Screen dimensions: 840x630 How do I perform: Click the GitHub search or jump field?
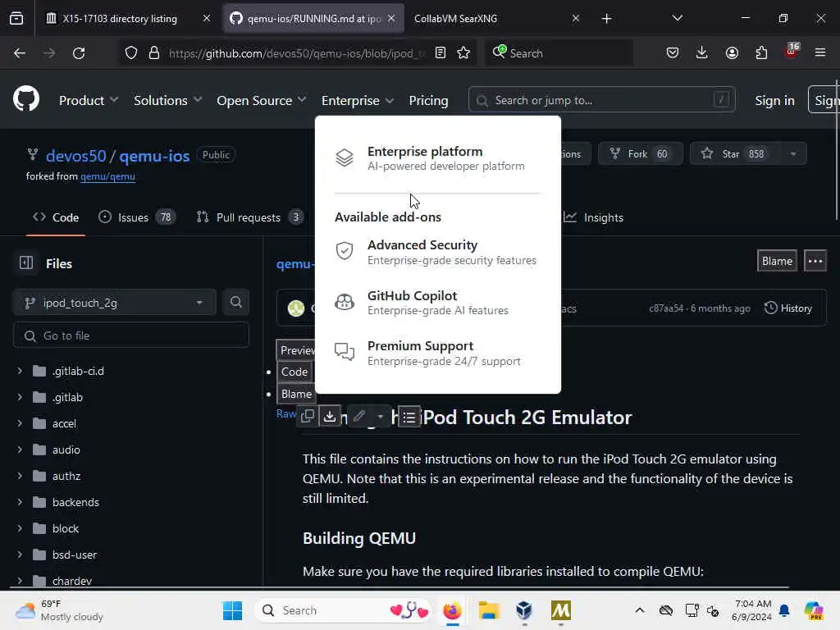[x=601, y=100]
